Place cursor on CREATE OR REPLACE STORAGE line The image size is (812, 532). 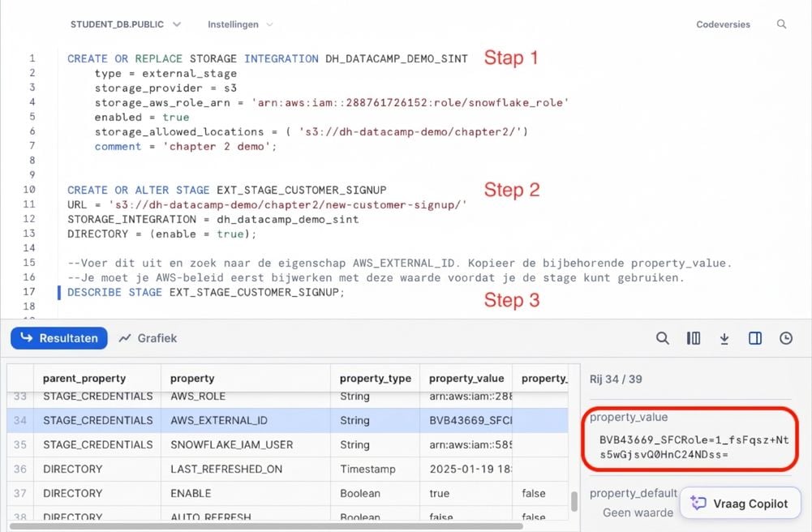[x=267, y=58]
